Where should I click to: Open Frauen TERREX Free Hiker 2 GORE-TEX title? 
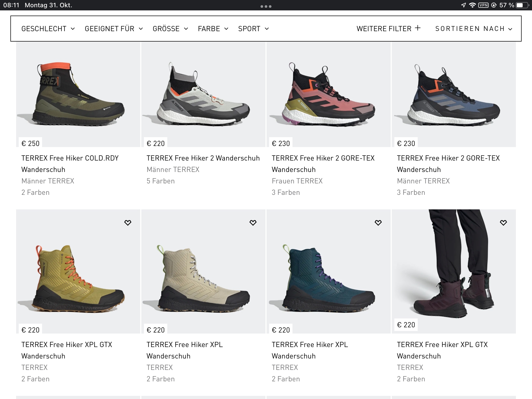[x=323, y=164]
